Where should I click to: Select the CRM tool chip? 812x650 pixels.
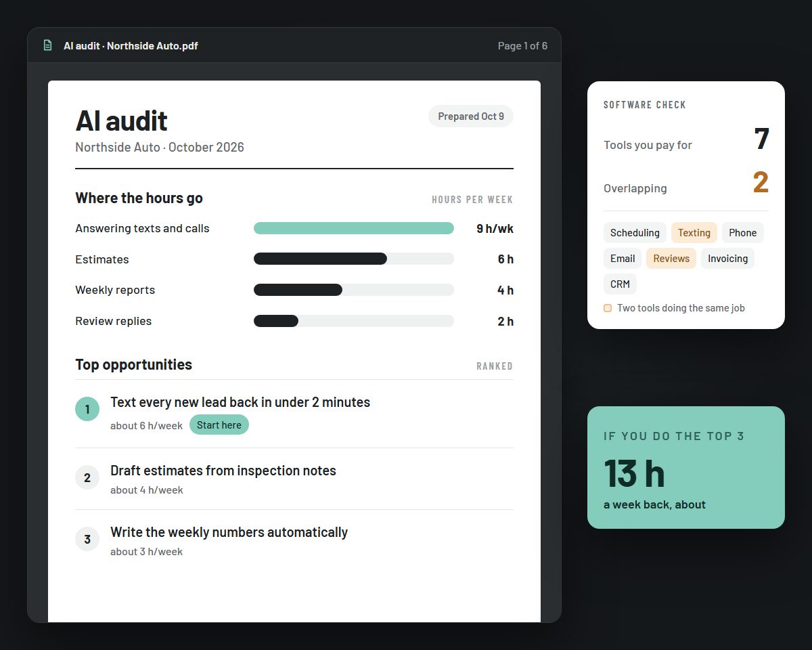620,284
